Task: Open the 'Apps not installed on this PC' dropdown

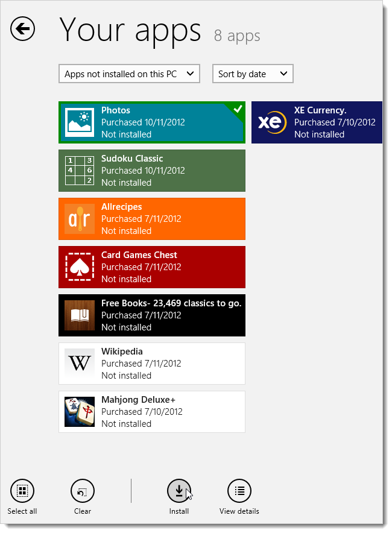Action: 129,74
